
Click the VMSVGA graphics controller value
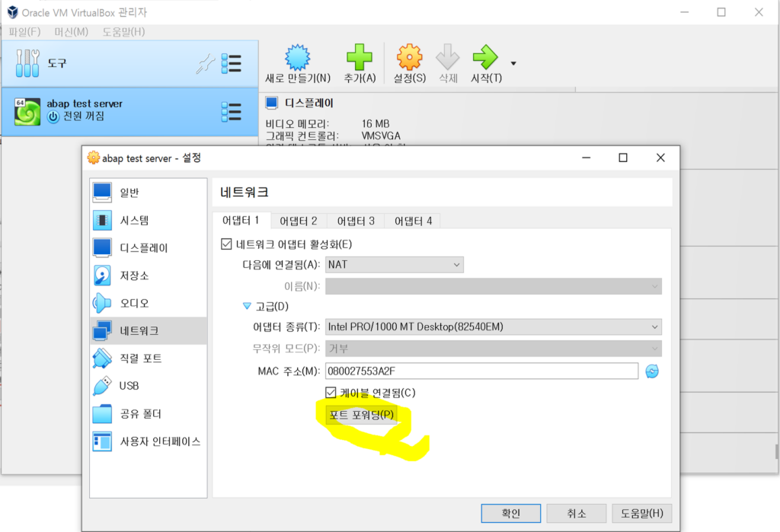[x=381, y=135]
